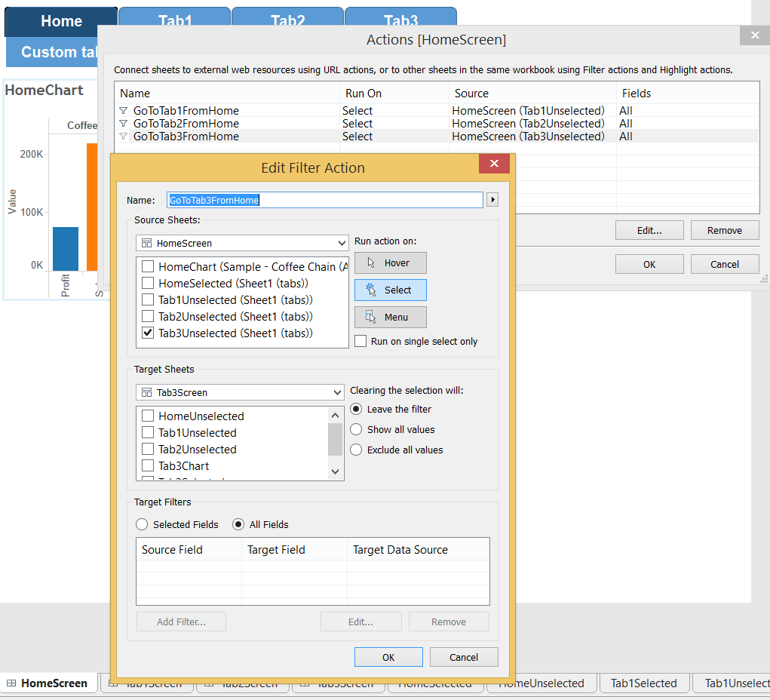Close the Edit Filter Action dialog
The height and width of the screenshot is (700, 770).
[494, 164]
